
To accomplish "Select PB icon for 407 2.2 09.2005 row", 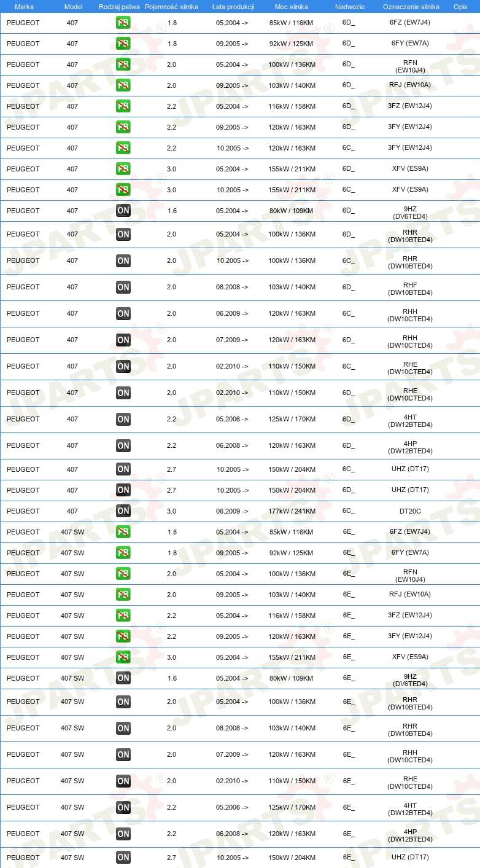I will pos(123,127).
